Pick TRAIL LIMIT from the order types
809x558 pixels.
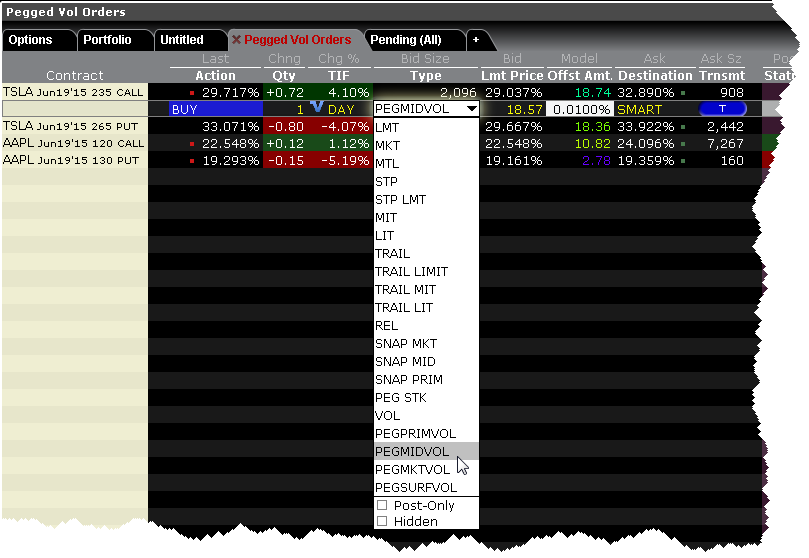411,271
